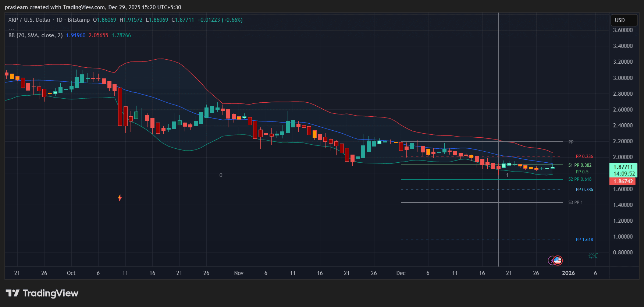Click the orange lightning bolt marker below the October wick
644x307 pixels.
(x=120, y=198)
